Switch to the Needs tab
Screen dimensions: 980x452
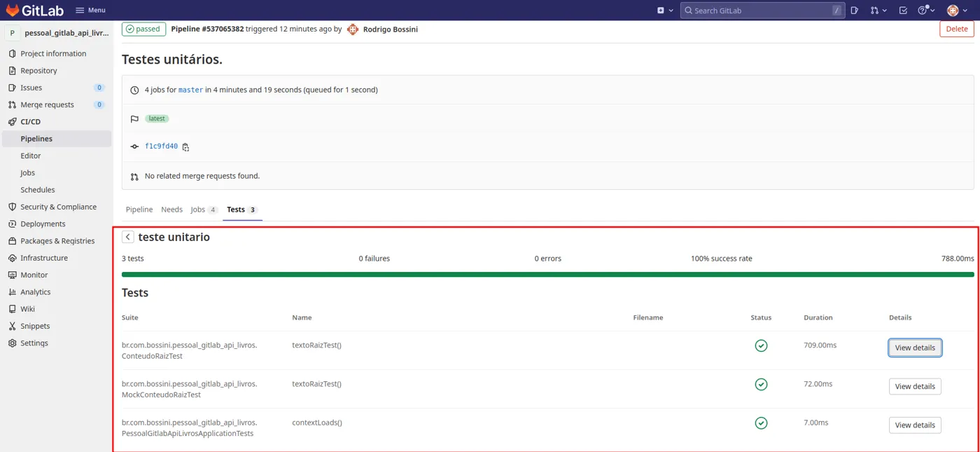171,210
